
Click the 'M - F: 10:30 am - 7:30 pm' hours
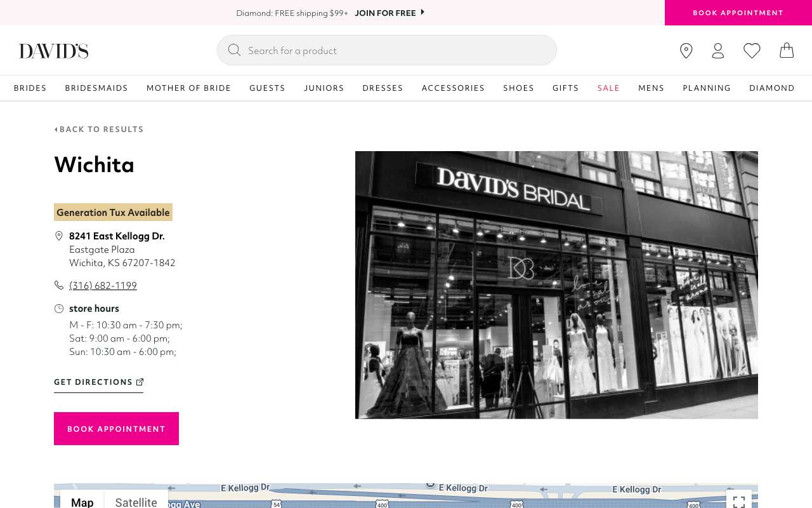(x=126, y=325)
